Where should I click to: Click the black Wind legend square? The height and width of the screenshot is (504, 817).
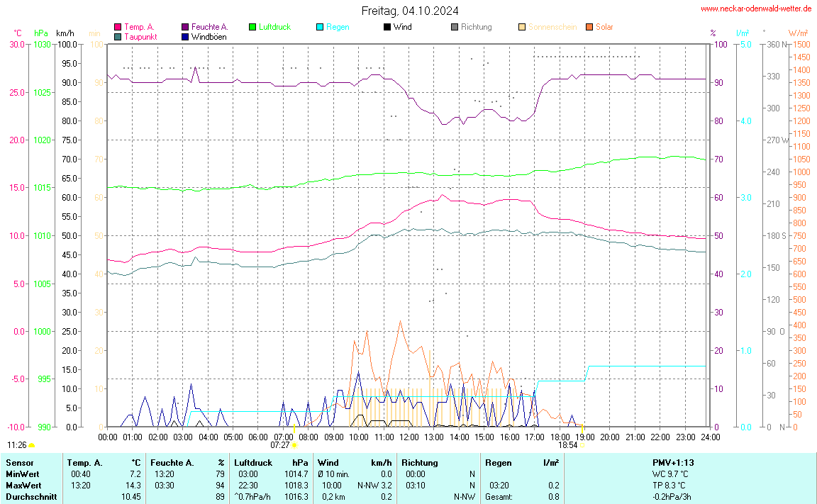click(387, 27)
